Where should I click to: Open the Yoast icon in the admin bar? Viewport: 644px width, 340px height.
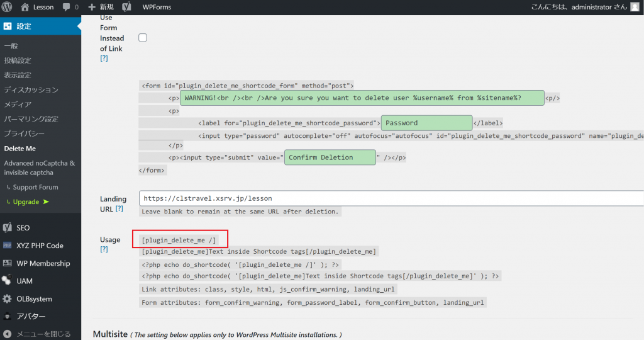click(126, 7)
